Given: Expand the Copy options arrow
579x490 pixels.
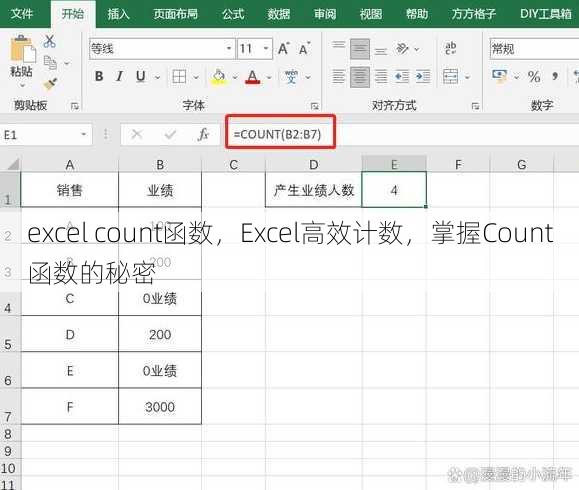Looking at the screenshot, I should click(x=67, y=63).
